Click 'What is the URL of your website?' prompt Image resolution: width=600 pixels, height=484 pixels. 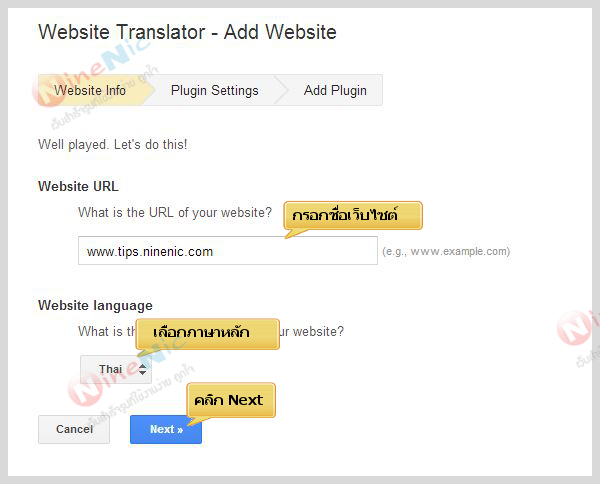tap(174, 212)
